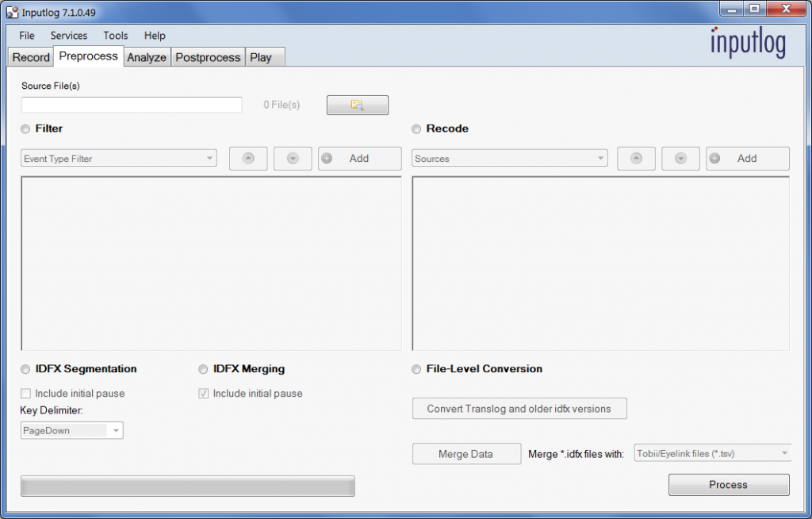The width and height of the screenshot is (812, 519).
Task: Enable the File-Level Conversion option
Action: click(x=416, y=369)
